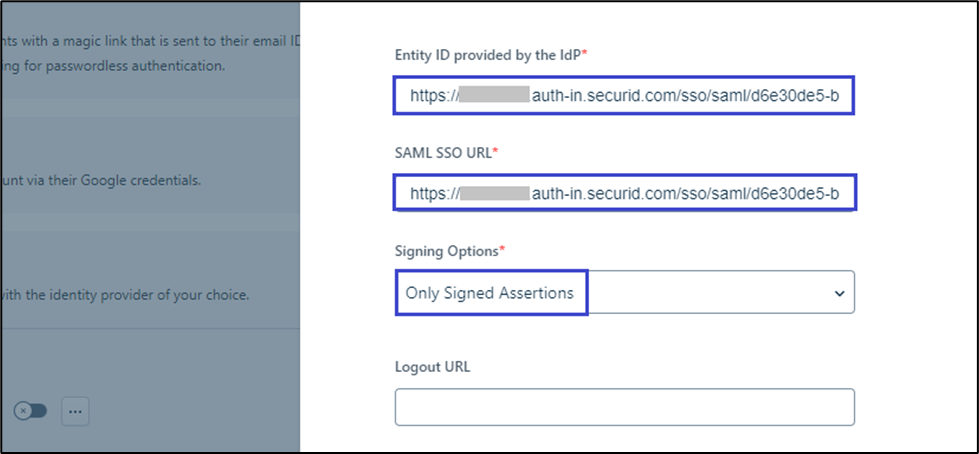Click into the empty Logout URL field
Image resolution: width=979 pixels, height=454 pixels.
625,407
